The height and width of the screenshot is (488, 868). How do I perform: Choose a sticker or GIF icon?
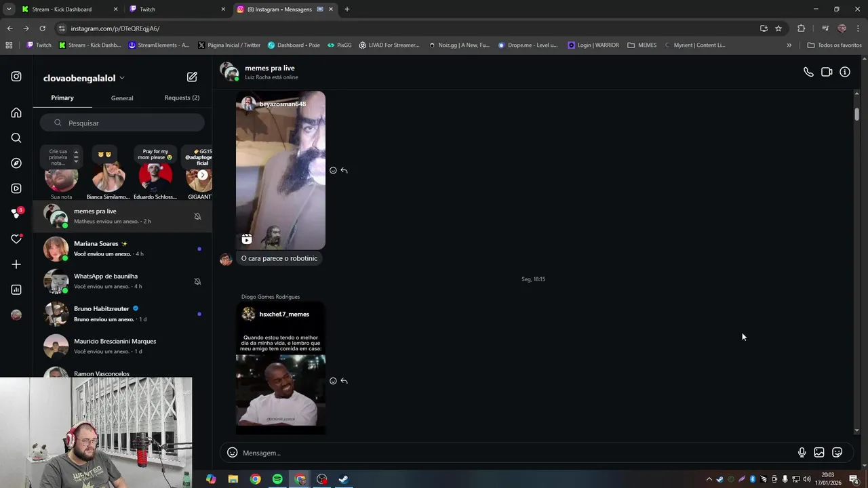(x=837, y=453)
